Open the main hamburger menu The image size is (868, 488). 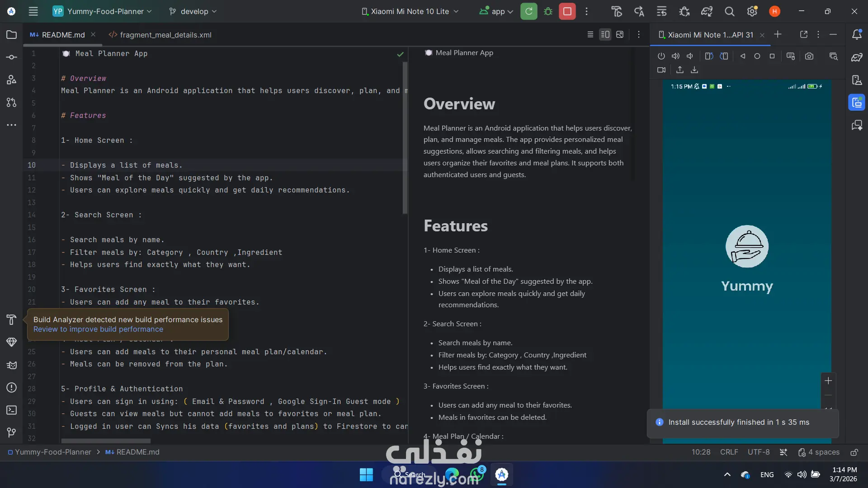click(x=33, y=11)
